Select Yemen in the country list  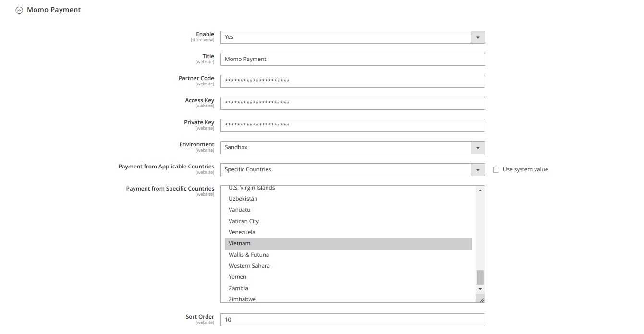348,277
